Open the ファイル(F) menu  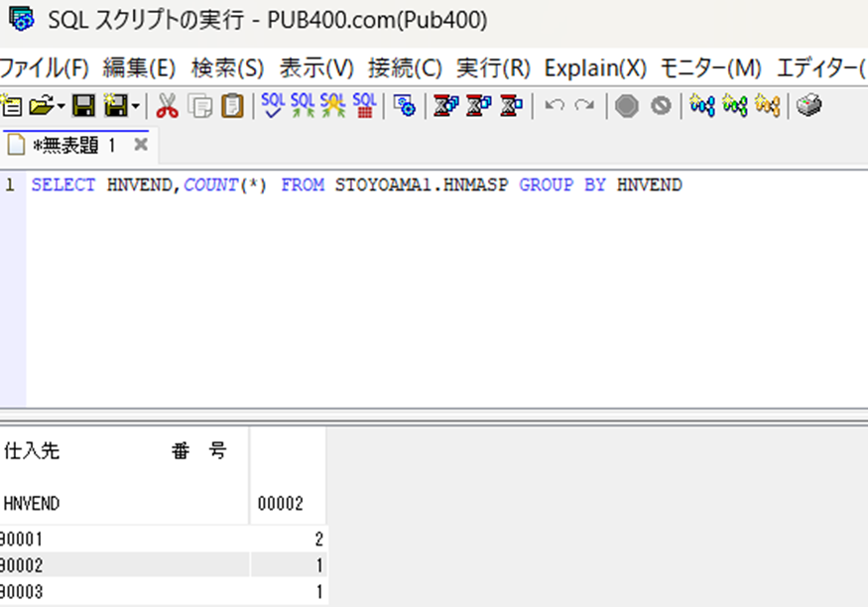pos(45,68)
